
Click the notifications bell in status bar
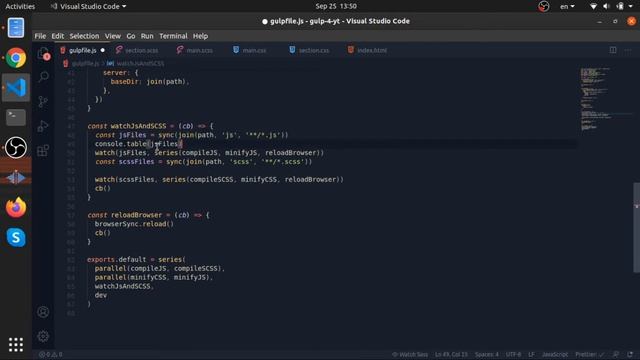point(631,354)
